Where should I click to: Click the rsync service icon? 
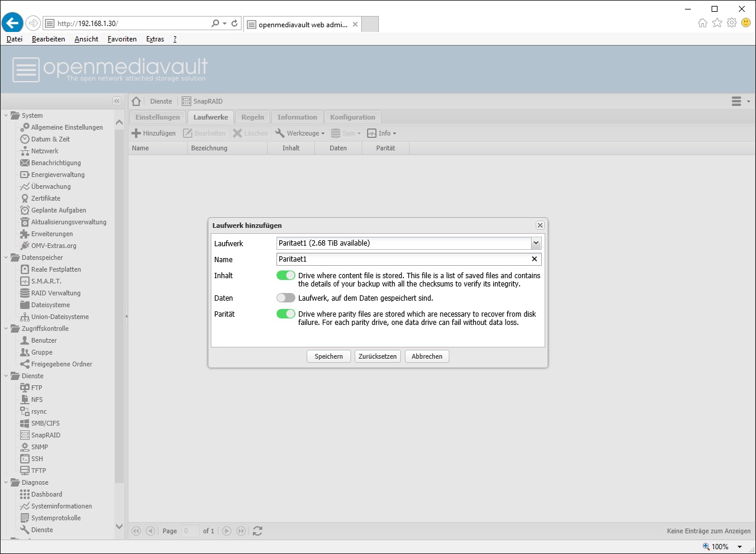pos(25,411)
